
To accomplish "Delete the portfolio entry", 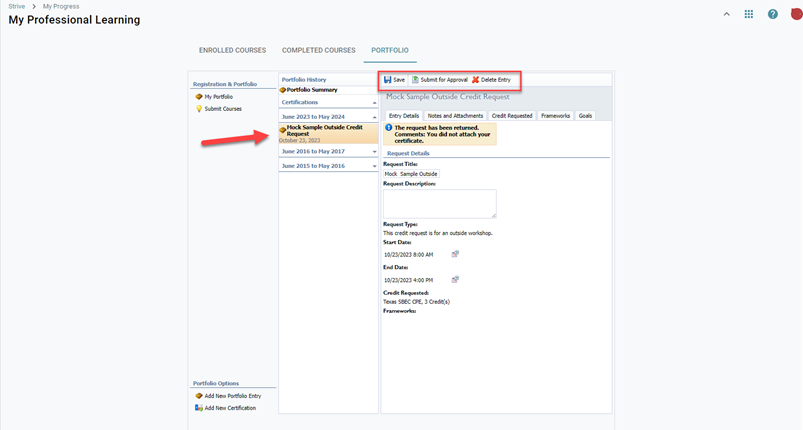I will click(x=491, y=80).
